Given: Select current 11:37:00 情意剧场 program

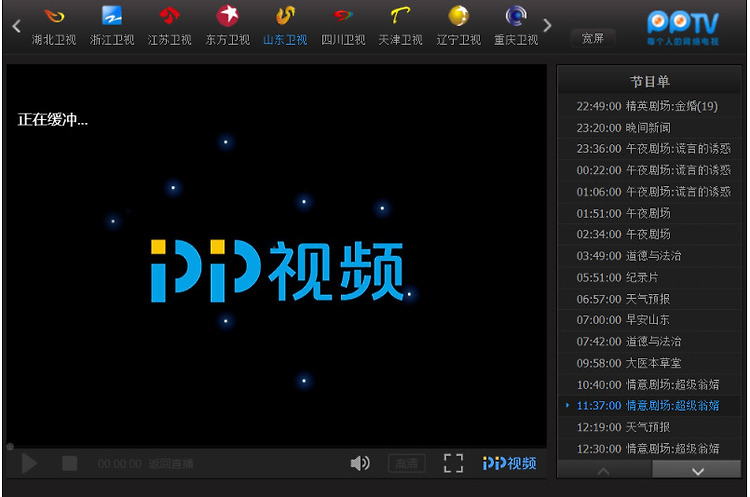Looking at the screenshot, I should [x=649, y=406].
